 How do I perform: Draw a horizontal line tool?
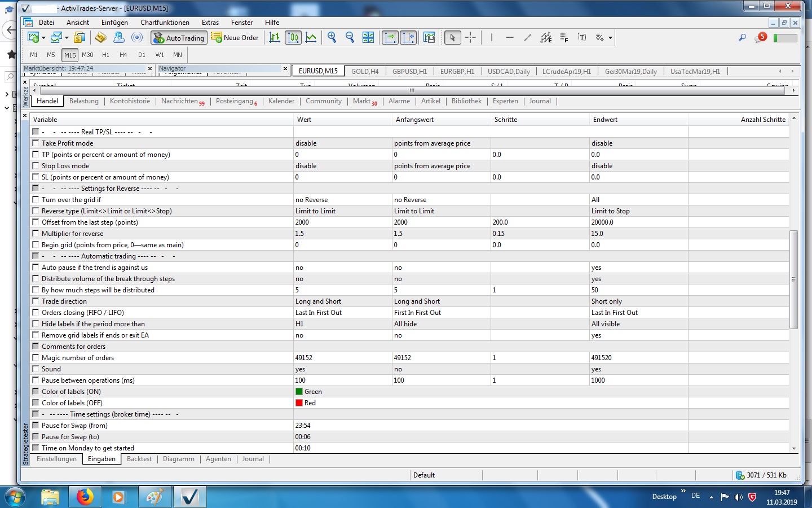point(510,38)
